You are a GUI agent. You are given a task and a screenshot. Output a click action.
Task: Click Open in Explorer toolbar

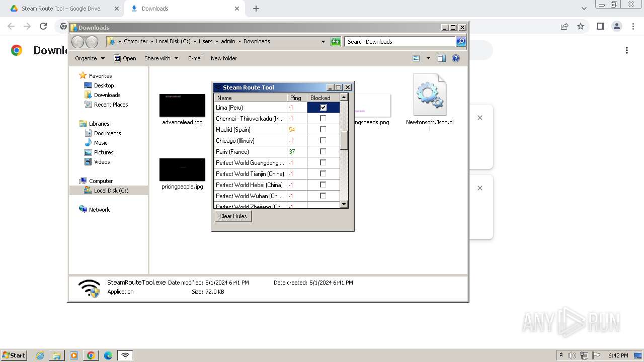pyautogui.click(x=125, y=58)
